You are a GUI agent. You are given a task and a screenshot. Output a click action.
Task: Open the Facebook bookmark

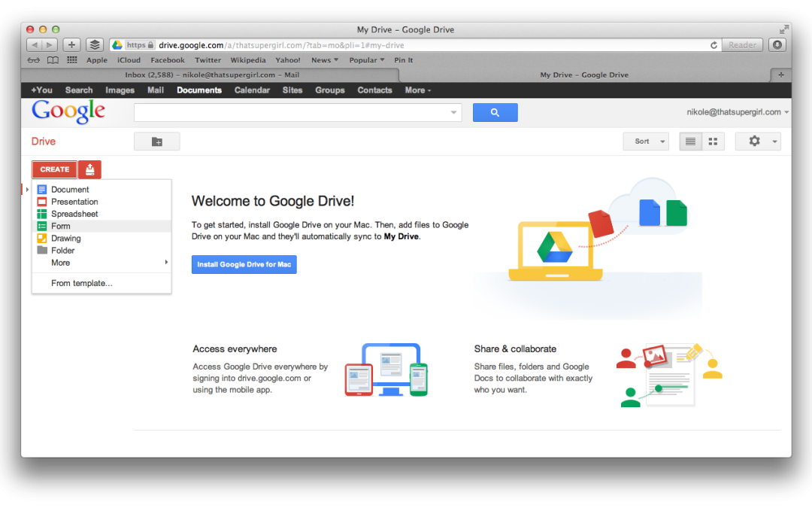coord(168,60)
